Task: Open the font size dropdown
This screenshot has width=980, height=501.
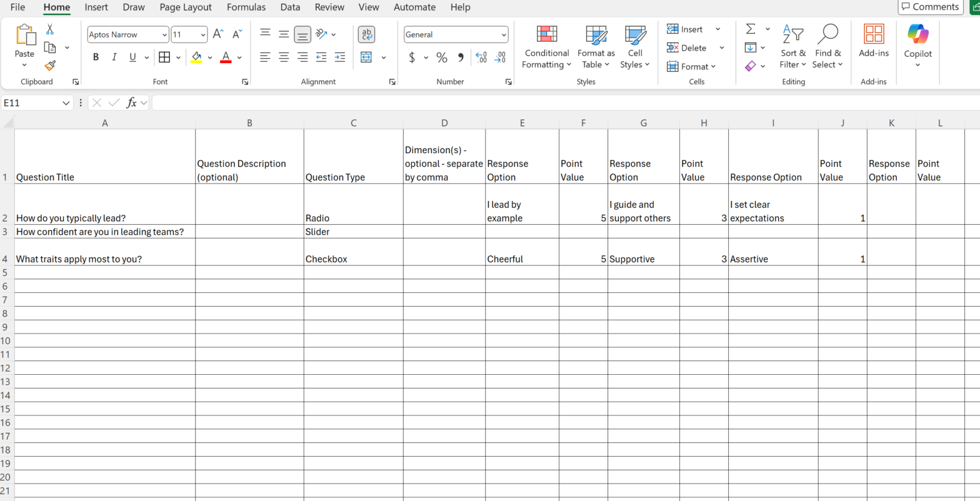Action: (203, 35)
